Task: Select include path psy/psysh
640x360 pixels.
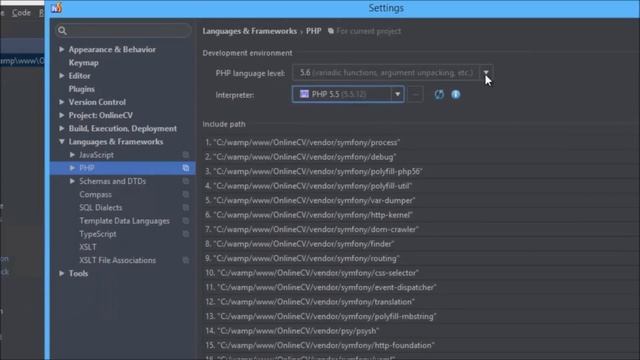Action: coord(292,331)
